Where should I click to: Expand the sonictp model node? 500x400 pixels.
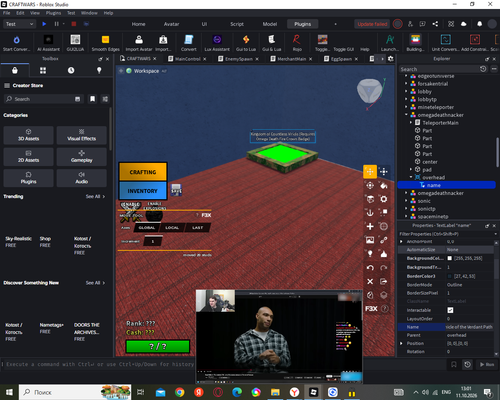406,209
